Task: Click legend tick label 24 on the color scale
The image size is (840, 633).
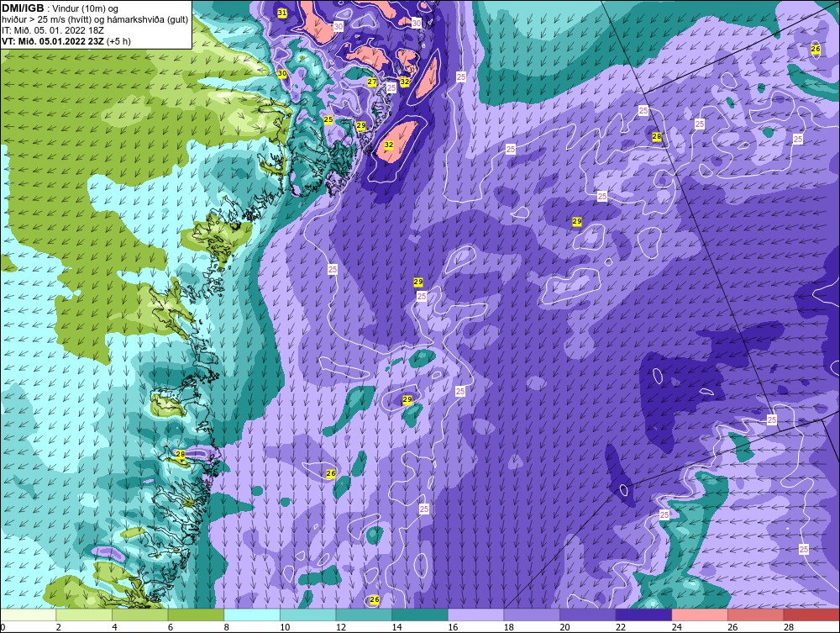Action: (x=676, y=627)
